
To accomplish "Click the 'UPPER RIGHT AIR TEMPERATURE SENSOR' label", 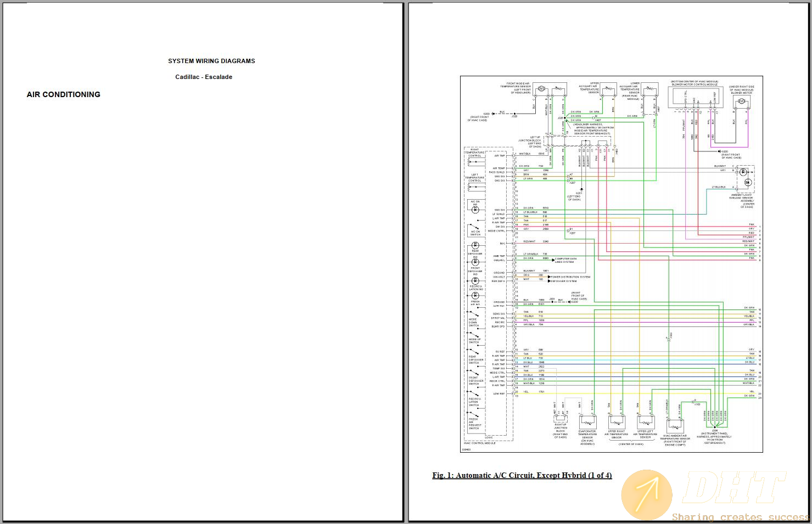I will 616,435.
